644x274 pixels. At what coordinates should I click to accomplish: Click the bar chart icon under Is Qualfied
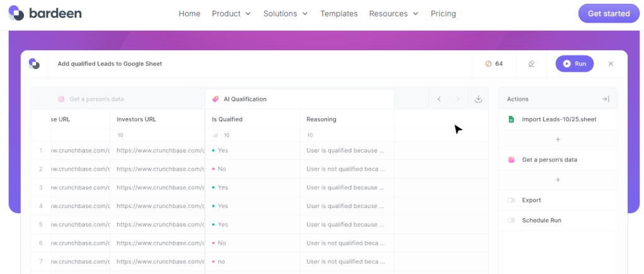pyautogui.click(x=215, y=135)
